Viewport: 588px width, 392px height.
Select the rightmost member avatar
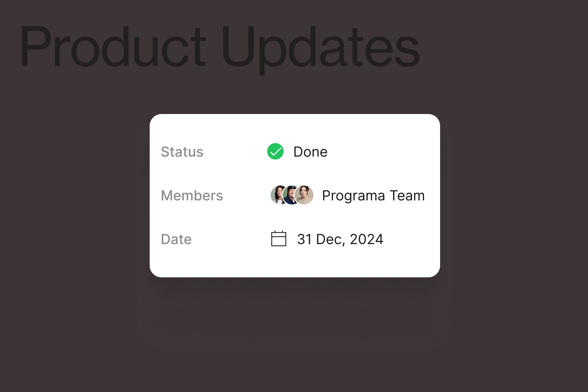304,195
